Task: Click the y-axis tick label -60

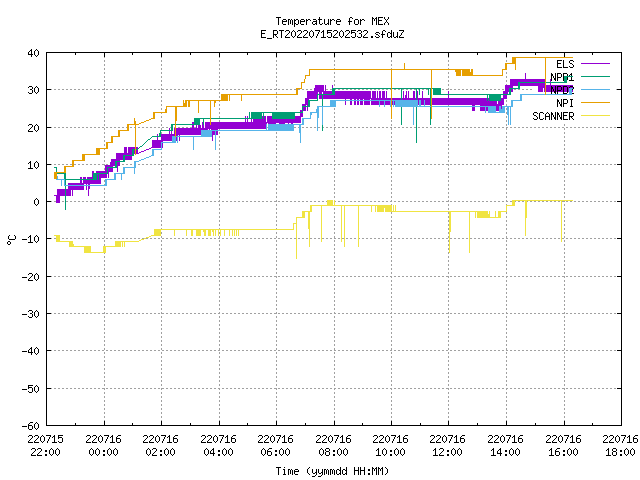Action: pyautogui.click(x=31, y=426)
